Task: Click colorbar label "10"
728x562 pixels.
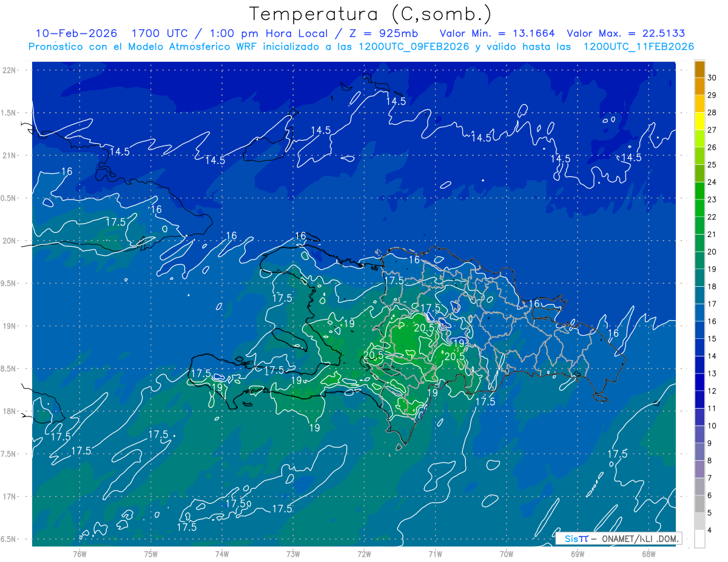Action: pyautogui.click(x=712, y=426)
